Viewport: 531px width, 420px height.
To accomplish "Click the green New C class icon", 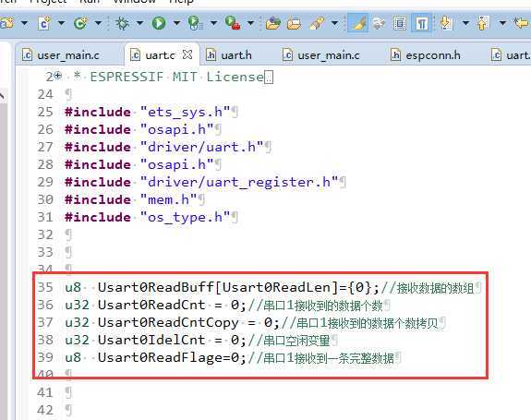I will pos(80,23).
